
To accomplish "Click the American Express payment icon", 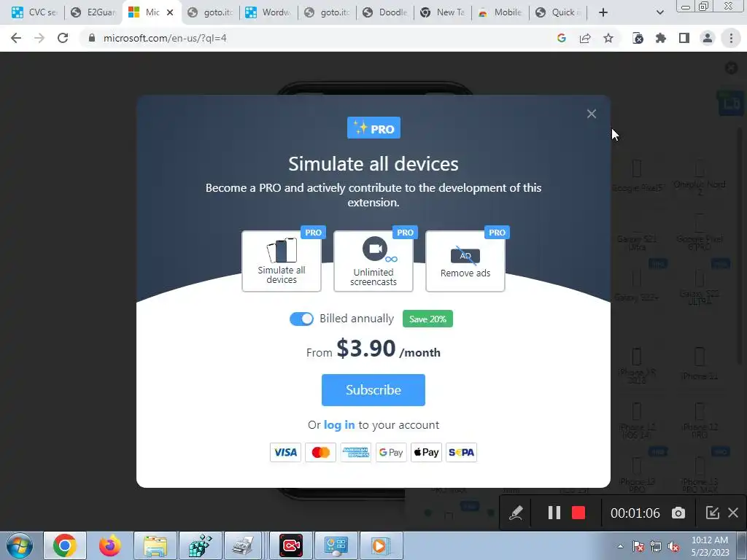I will [x=356, y=452].
